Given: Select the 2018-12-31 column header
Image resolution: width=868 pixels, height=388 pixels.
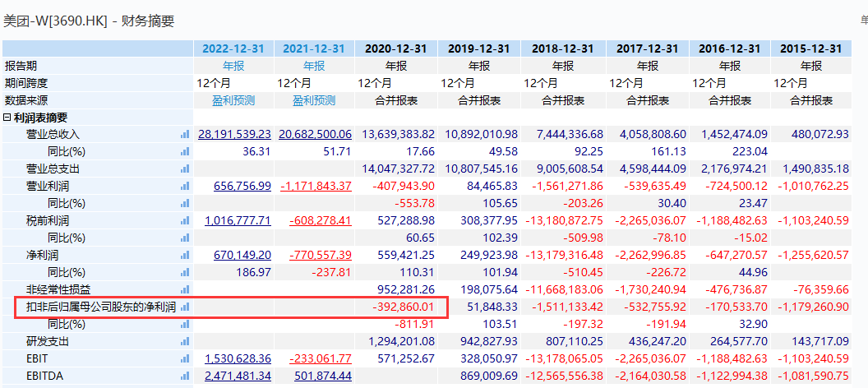Looking at the screenshot, I should pos(563,48).
